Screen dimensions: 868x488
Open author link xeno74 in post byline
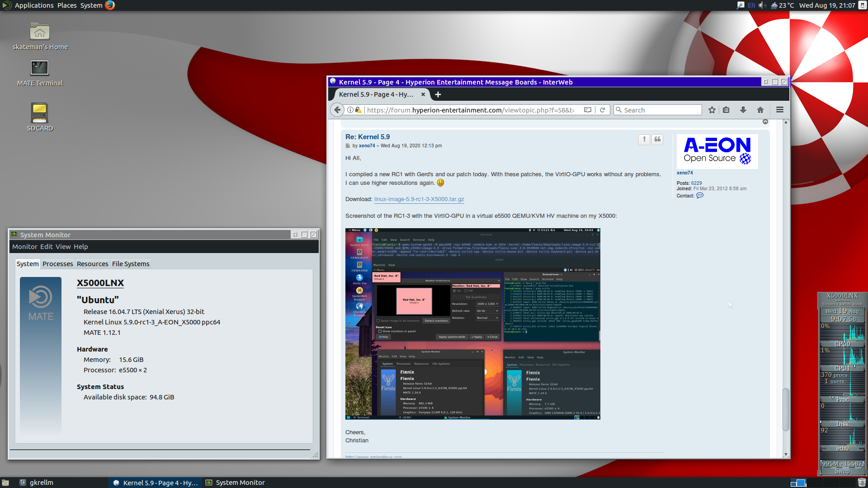pyautogui.click(x=367, y=146)
